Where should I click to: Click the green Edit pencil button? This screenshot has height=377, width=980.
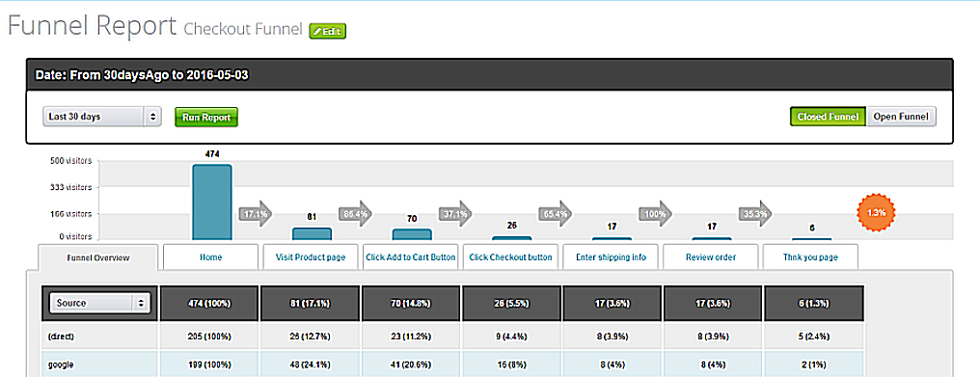coord(328,31)
